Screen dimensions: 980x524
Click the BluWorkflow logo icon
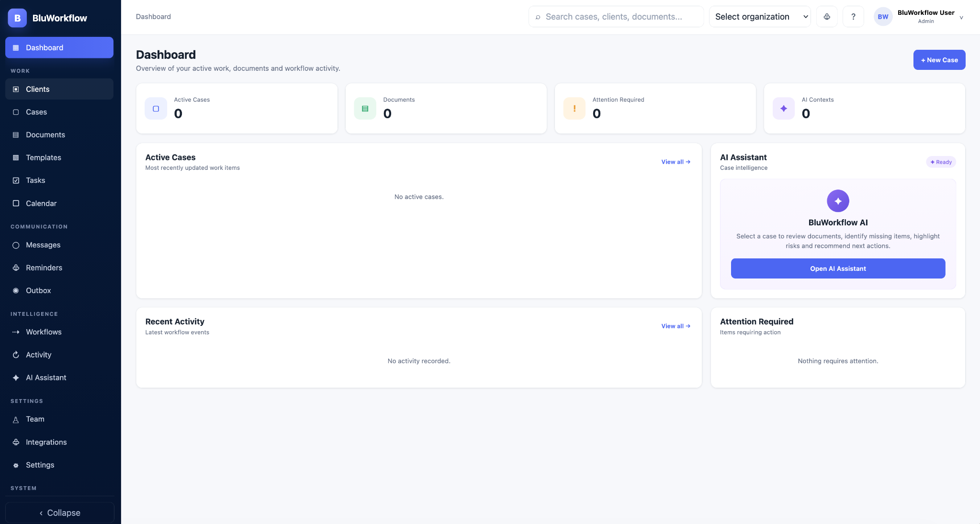coord(17,18)
